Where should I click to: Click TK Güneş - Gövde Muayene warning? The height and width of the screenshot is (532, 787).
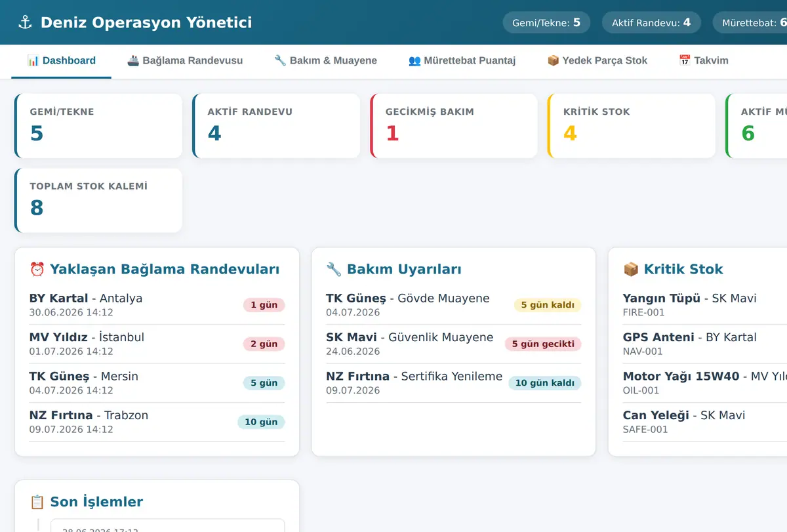click(x=453, y=305)
